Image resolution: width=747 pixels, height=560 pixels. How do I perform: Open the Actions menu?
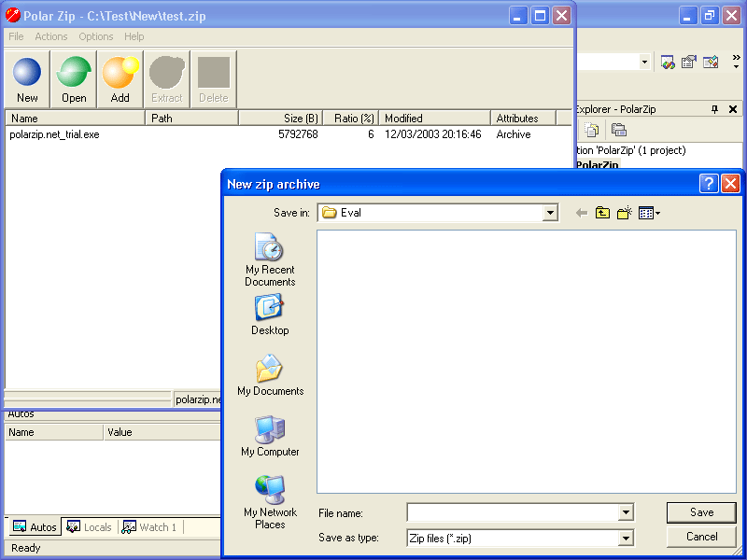click(x=51, y=36)
